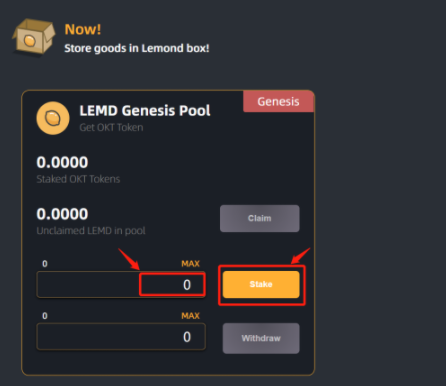The image size is (446, 386).
Task: Focus the withdraw amount input field
Action: (x=121, y=337)
